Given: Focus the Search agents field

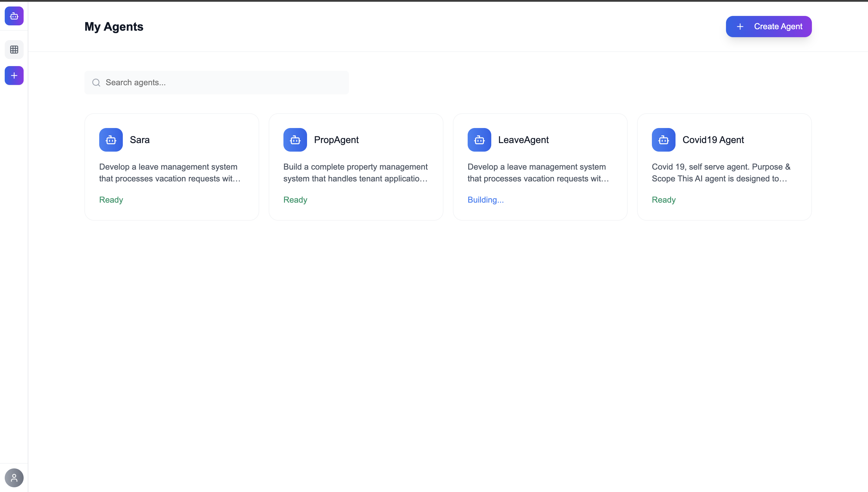Looking at the screenshot, I should click(x=223, y=83).
